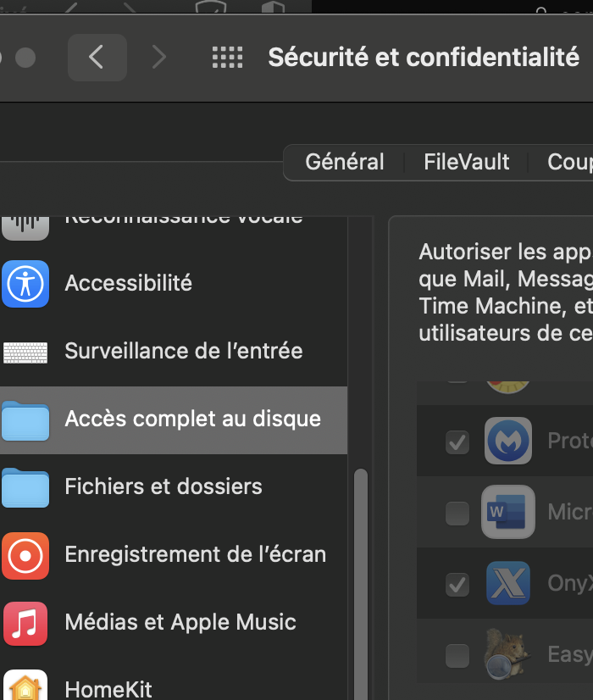
Task: Switch to the FileVault tab
Action: 467,162
